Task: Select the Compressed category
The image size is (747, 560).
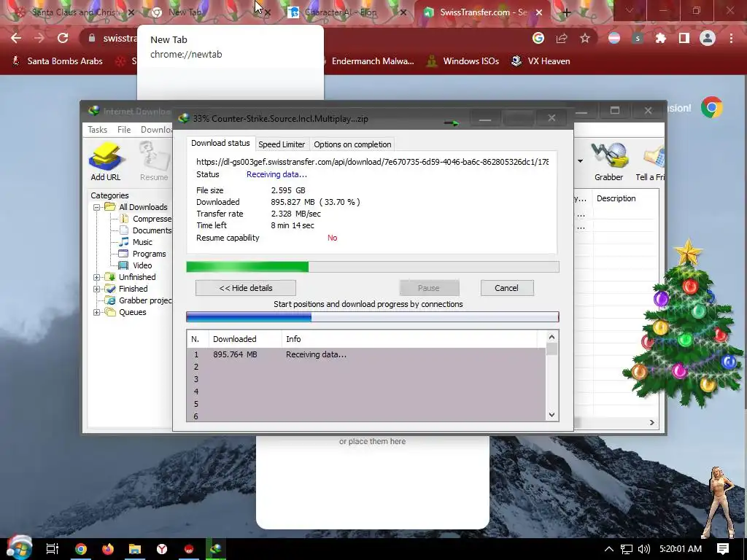Action: pyautogui.click(x=145, y=219)
